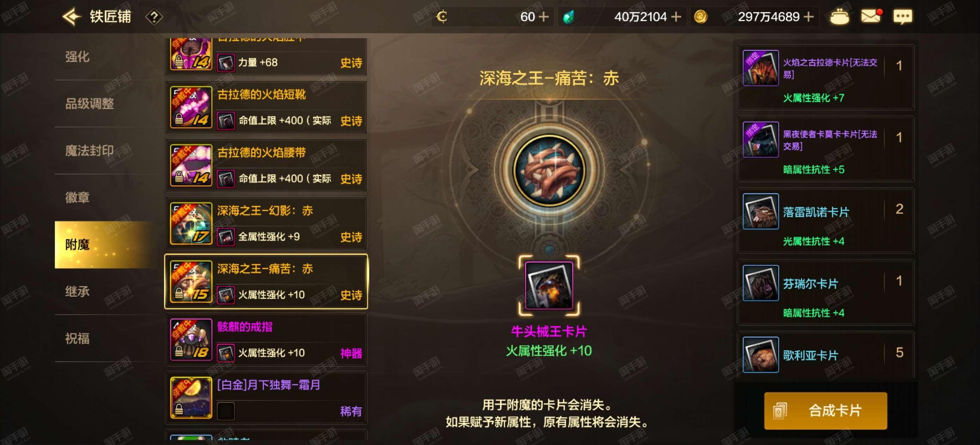
Task: Choose the 落雷凯诺卡片 card
Action: coord(825,221)
